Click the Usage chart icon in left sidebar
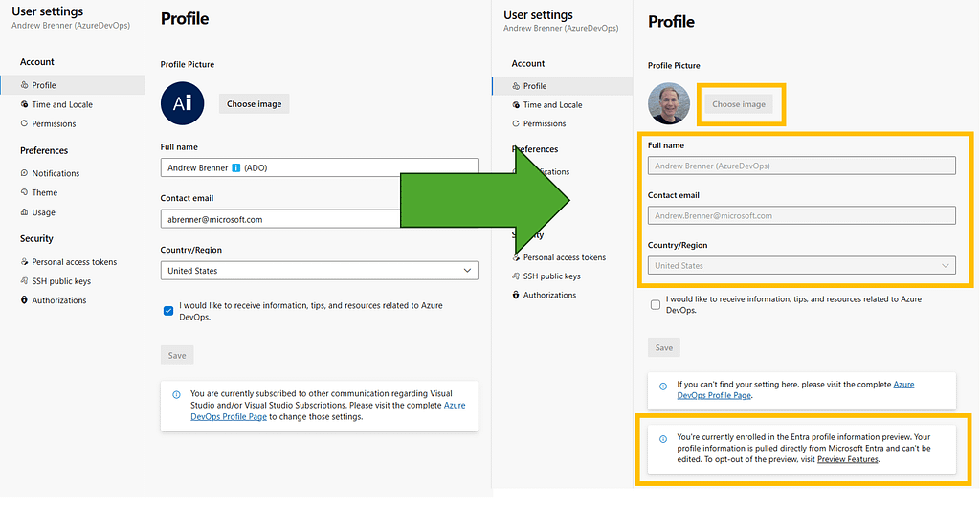Screen dimensions: 980x508 point(24,212)
